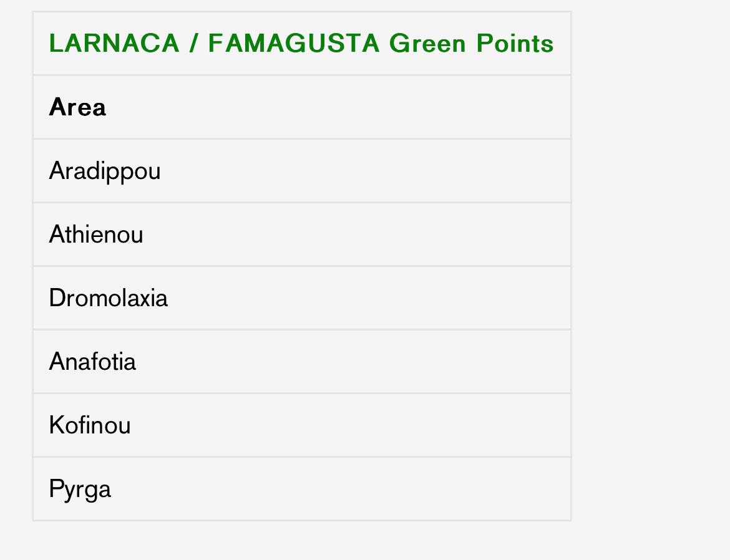Select the Athienou entry

pyautogui.click(x=96, y=234)
